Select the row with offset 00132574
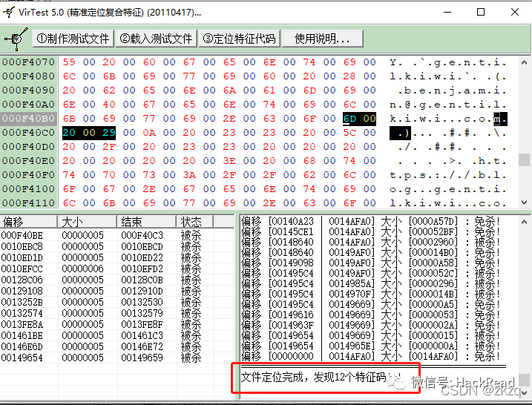Image resolution: width=532 pixels, height=405 pixels. [x=117, y=313]
